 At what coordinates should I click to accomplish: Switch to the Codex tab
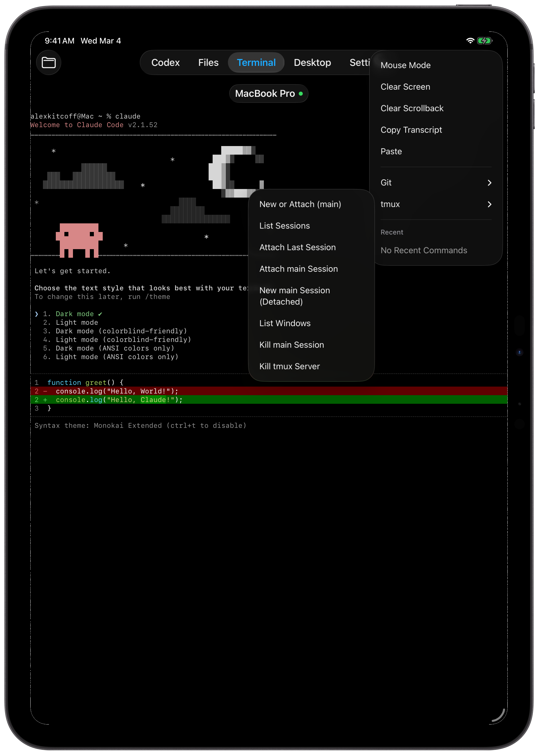(x=165, y=62)
